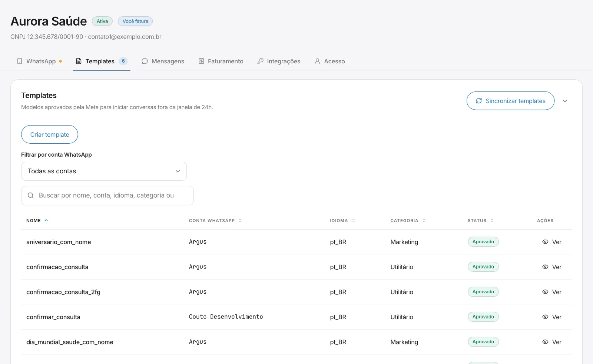593x364 pixels.
Task: Expand the chevron beside Sincronizar templates
Action: (565, 101)
